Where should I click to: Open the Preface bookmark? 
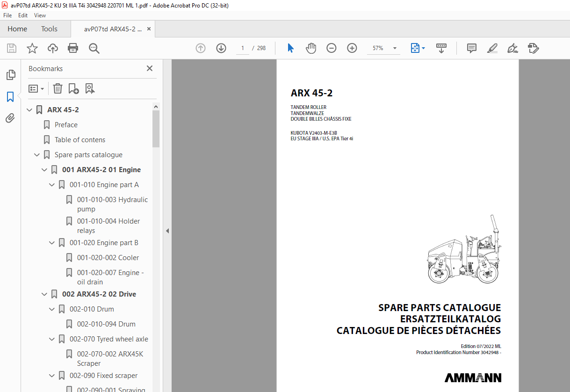click(x=66, y=125)
